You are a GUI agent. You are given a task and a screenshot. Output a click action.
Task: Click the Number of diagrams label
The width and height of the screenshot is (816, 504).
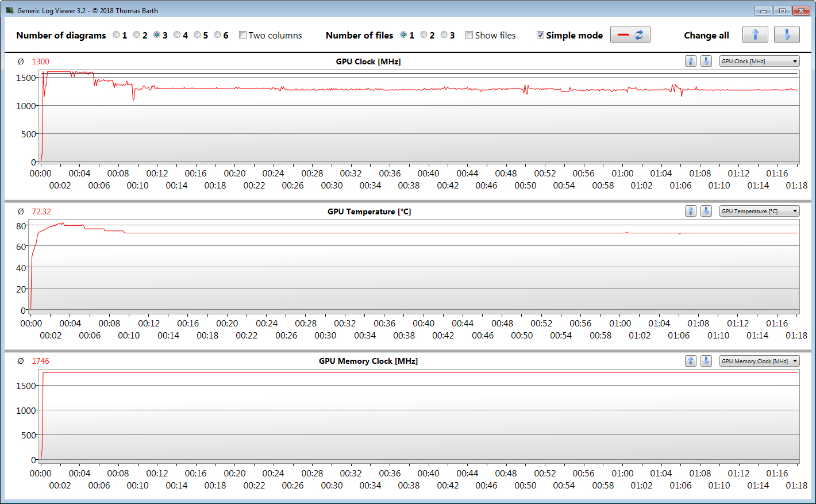pyautogui.click(x=61, y=35)
